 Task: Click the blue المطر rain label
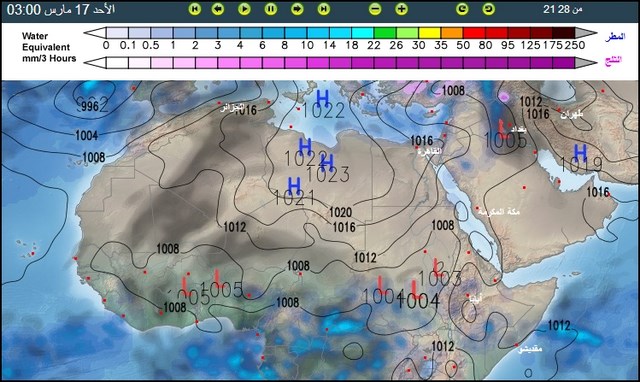(615, 36)
